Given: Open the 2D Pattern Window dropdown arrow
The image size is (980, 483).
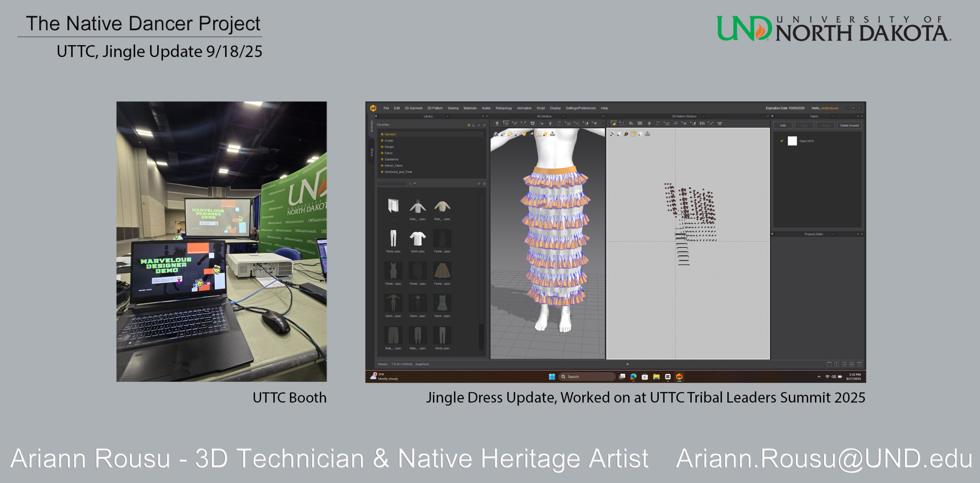Looking at the screenshot, I should (x=704, y=116).
